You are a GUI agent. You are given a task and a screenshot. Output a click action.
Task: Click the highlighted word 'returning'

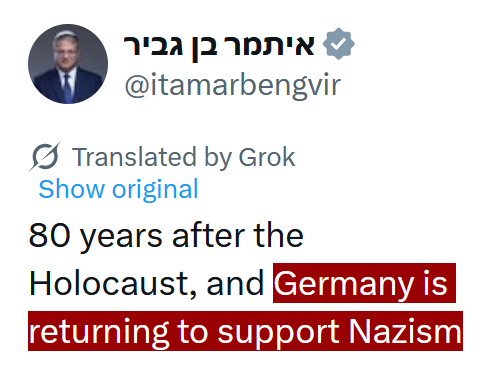click(99, 332)
